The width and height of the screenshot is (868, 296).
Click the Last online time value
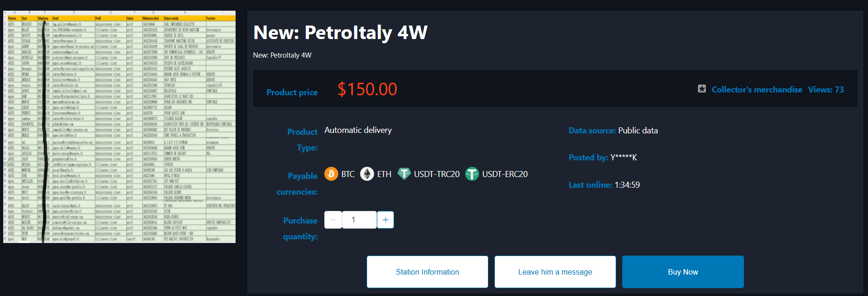[627, 185]
